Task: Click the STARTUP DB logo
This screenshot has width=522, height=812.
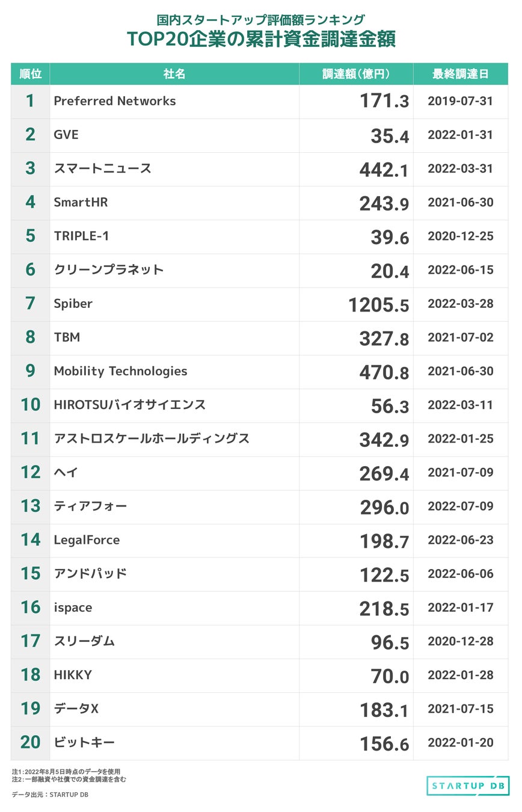Action: (468, 786)
